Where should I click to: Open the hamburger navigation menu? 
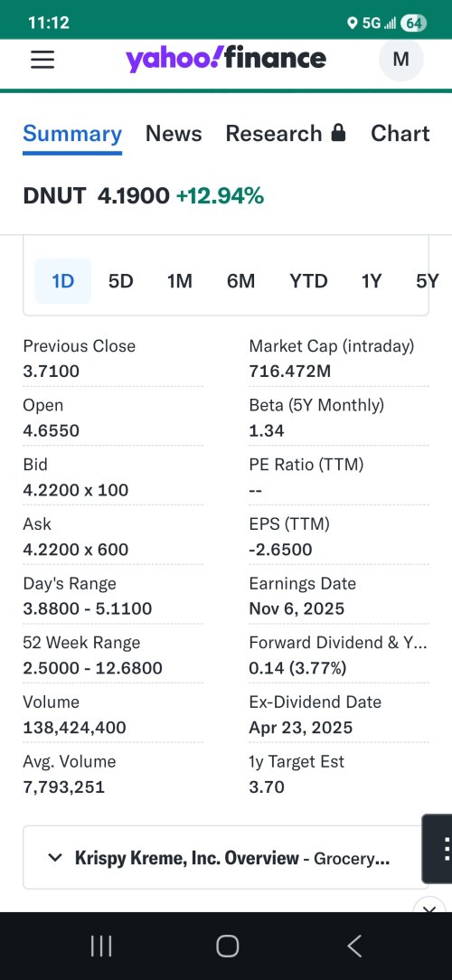(x=42, y=60)
